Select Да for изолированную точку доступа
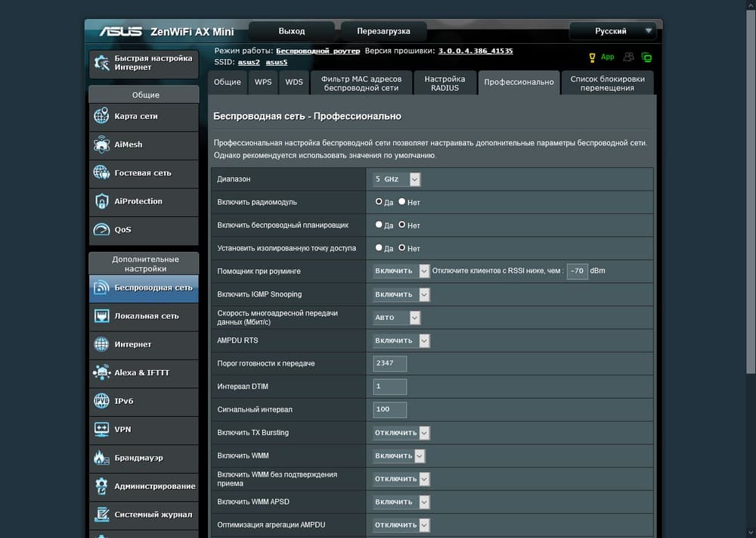Image resolution: width=756 pixels, height=538 pixels. coord(379,247)
